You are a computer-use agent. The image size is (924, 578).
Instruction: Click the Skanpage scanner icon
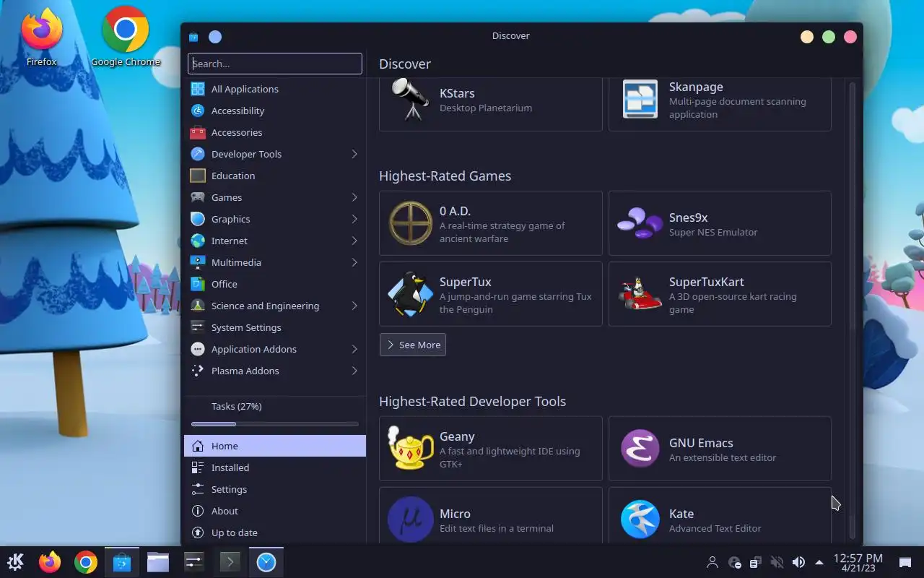640,100
